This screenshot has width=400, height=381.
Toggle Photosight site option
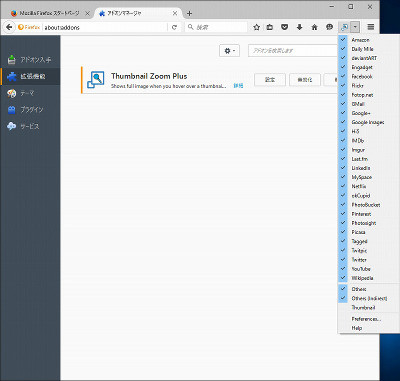(x=368, y=223)
